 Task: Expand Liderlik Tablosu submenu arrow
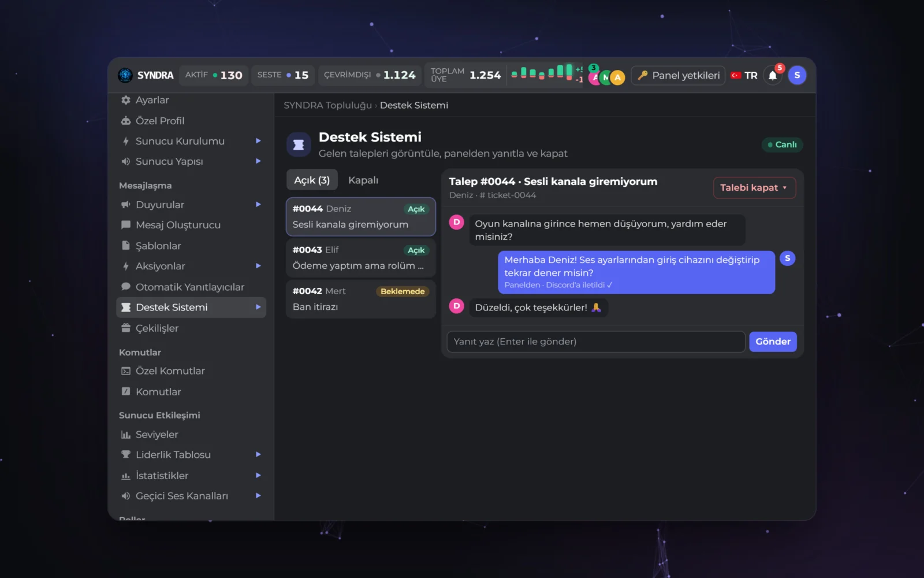(258, 455)
